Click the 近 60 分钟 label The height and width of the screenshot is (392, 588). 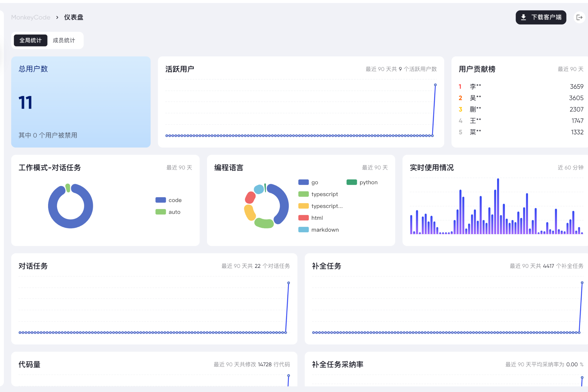point(570,168)
